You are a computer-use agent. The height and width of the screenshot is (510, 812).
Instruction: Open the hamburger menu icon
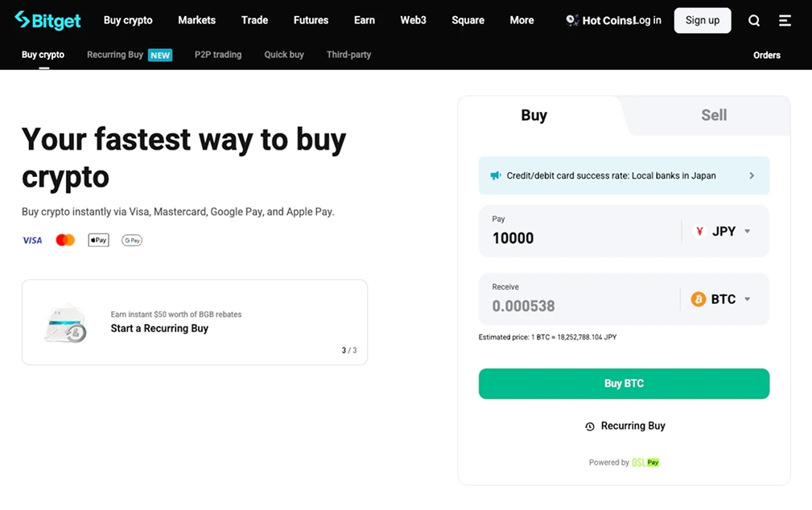[785, 20]
